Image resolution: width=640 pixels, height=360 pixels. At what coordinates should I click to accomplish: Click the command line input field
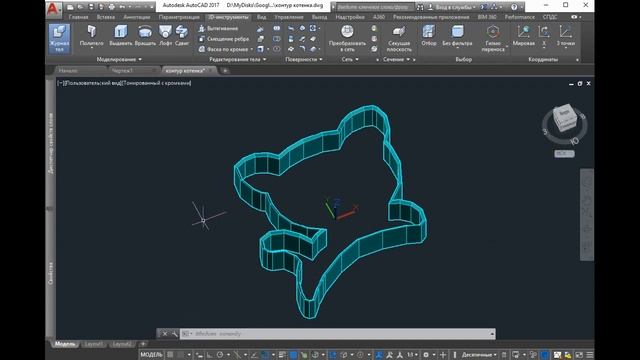[x=337, y=334]
